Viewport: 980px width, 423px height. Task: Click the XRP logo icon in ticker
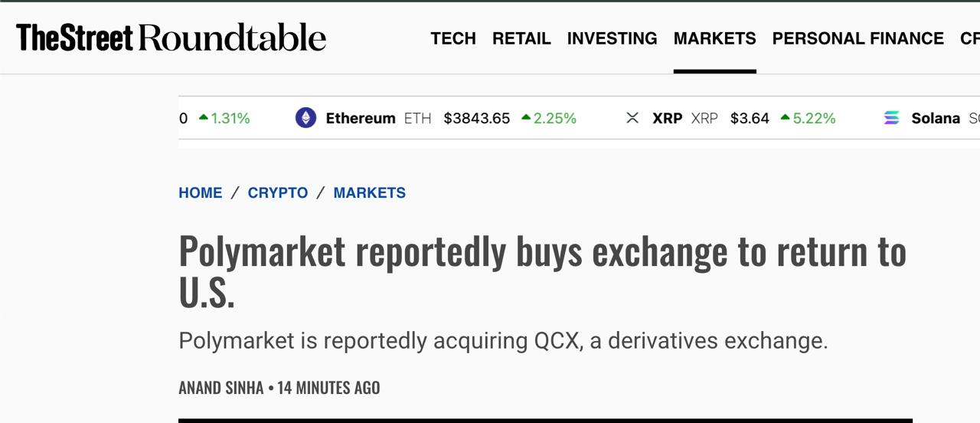[632, 118]
